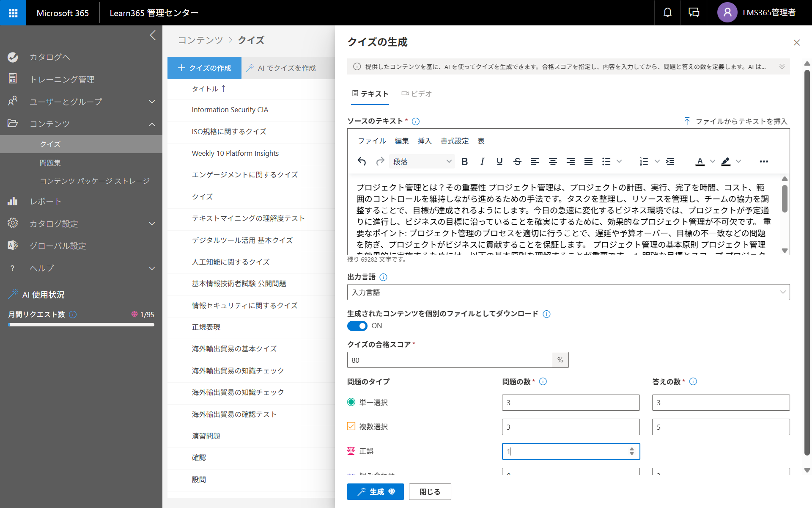Justify text alignment
This screenshot has width=812, height=508.
[x=588, y=161]
